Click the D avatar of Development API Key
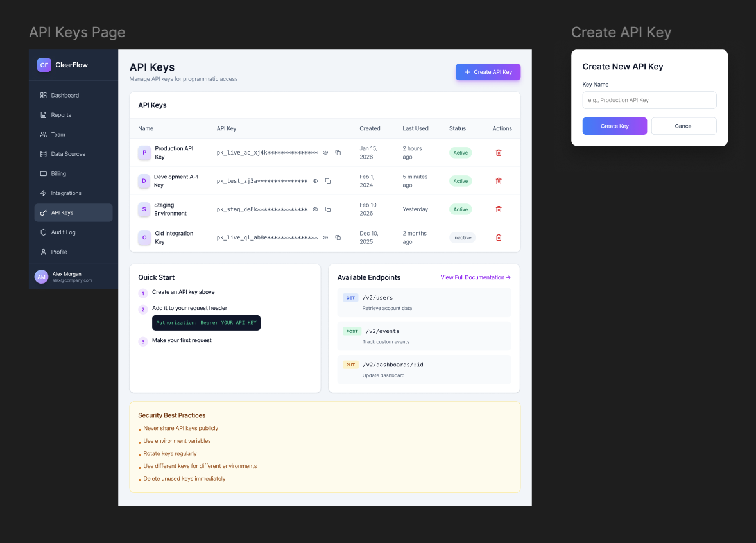The image size is (756, 543). click(x=144, y=182)
